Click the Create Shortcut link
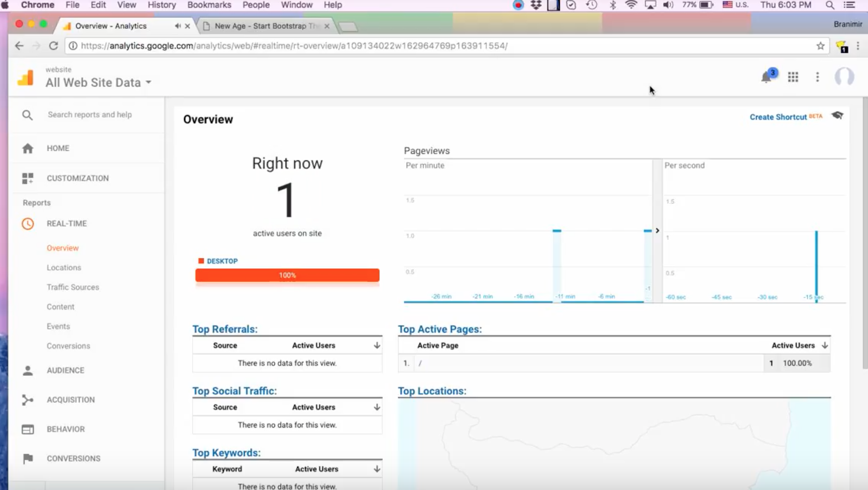Screen dimensions: 868x490 tap(778, 117)
